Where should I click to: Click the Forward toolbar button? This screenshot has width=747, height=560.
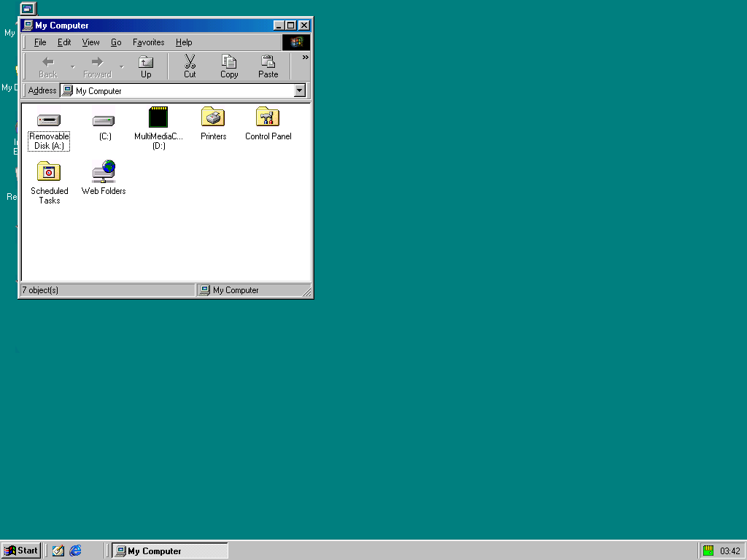(x=97, y=67)
